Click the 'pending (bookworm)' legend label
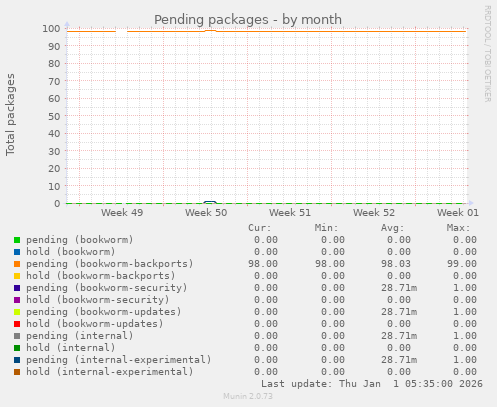The height and width of the screenshot is (407, 497). [80, 240]
